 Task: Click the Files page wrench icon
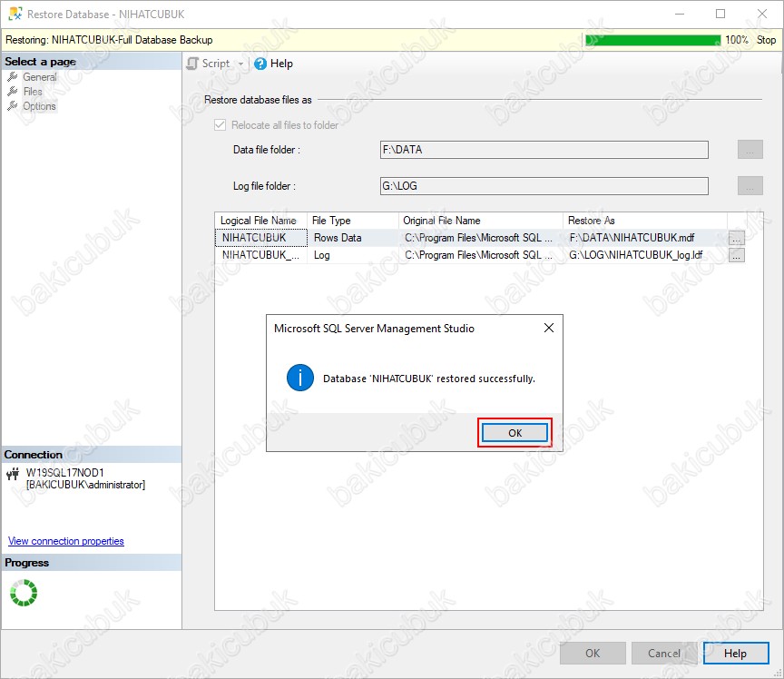(x=13, y=92)
